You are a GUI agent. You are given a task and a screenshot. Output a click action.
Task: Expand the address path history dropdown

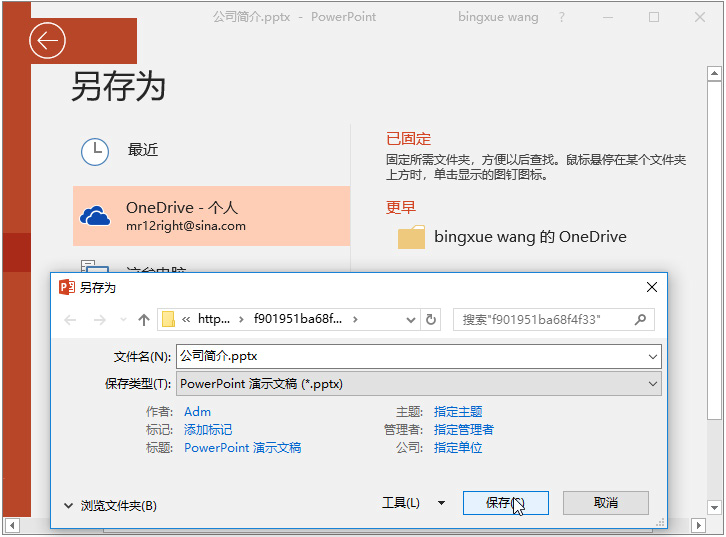tap(410, 319)
